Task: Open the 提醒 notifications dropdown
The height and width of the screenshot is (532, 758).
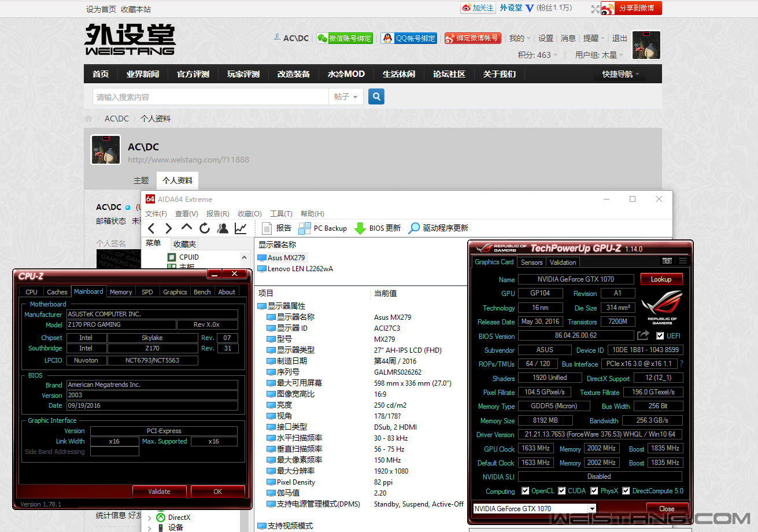Action: 594,38
